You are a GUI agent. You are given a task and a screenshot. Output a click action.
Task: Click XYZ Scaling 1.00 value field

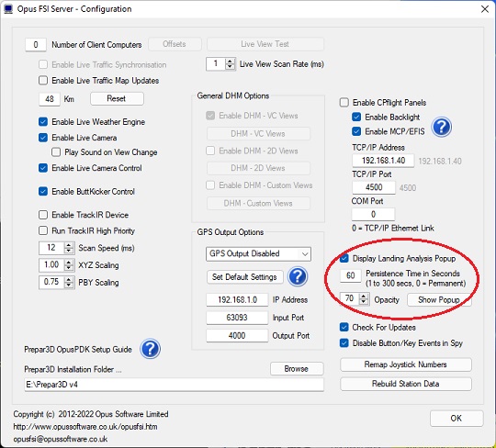(51, 265)
